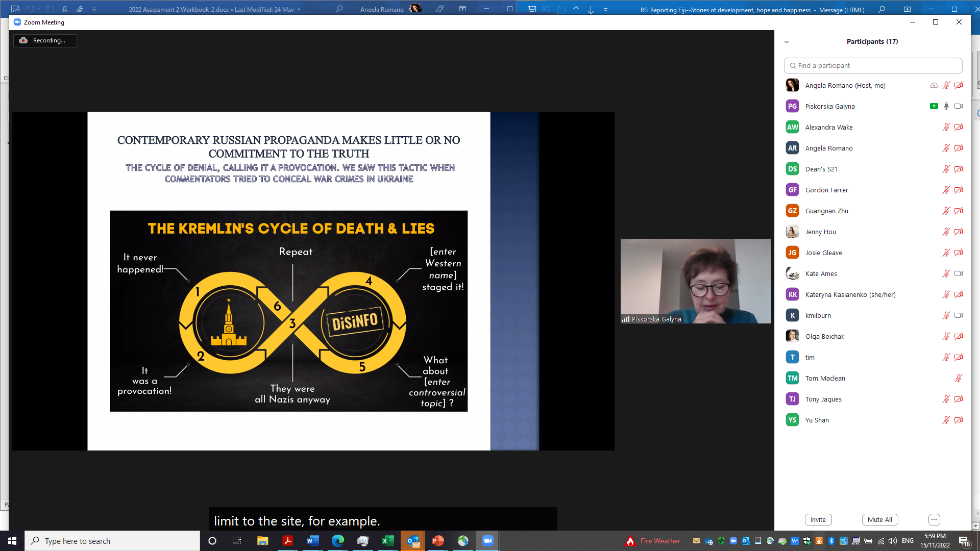Image resolution: width=980 pixels, height=551 pixels.
Task: Click the Recording indicator cloud icon
Action: pos(23,40)
